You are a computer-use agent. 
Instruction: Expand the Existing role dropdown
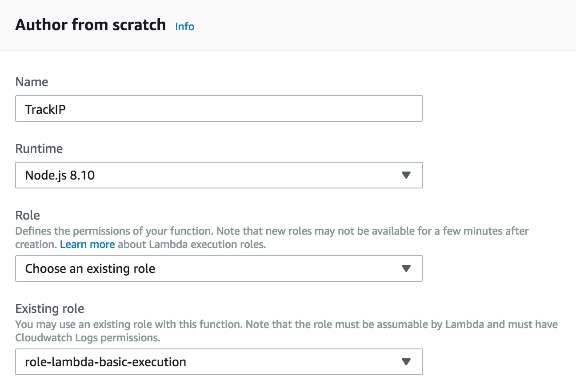coord(219,362)
